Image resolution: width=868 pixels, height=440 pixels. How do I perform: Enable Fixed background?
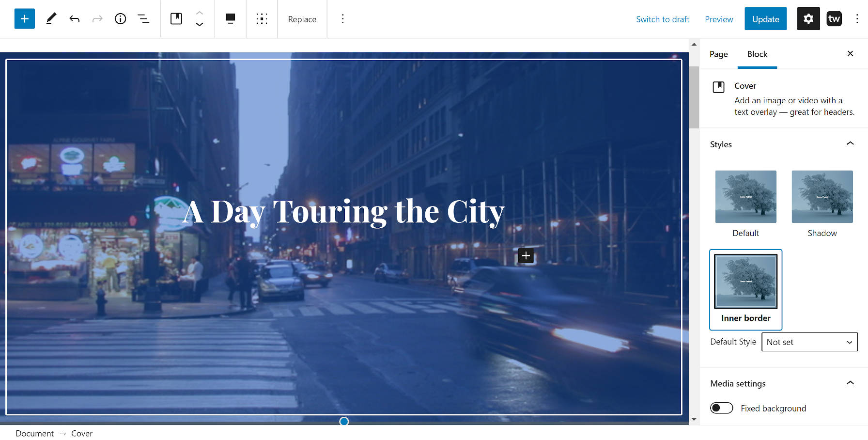pos(721,408)
